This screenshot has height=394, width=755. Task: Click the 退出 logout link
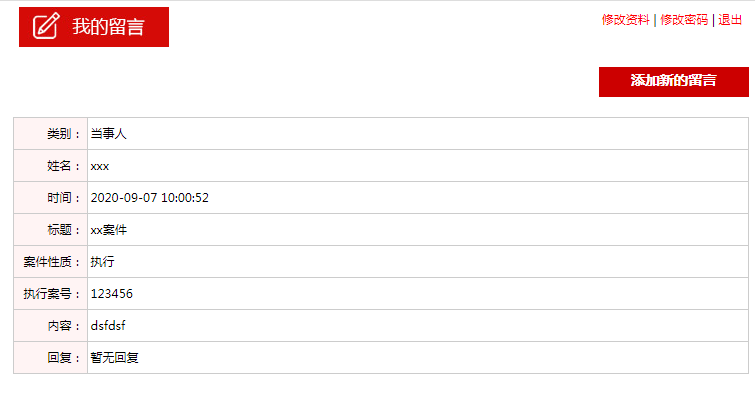pos(730,20)
